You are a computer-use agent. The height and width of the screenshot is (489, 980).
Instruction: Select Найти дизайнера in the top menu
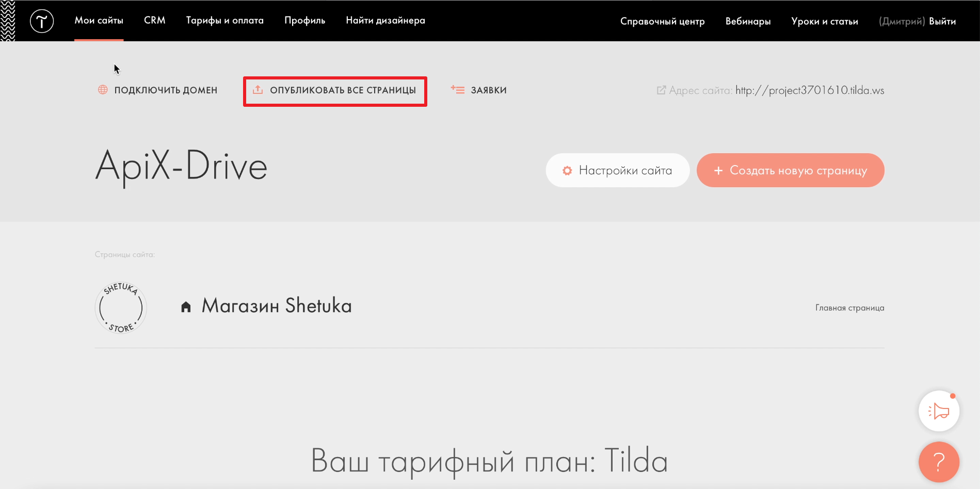pyautogui.click(x=385, y=21)
